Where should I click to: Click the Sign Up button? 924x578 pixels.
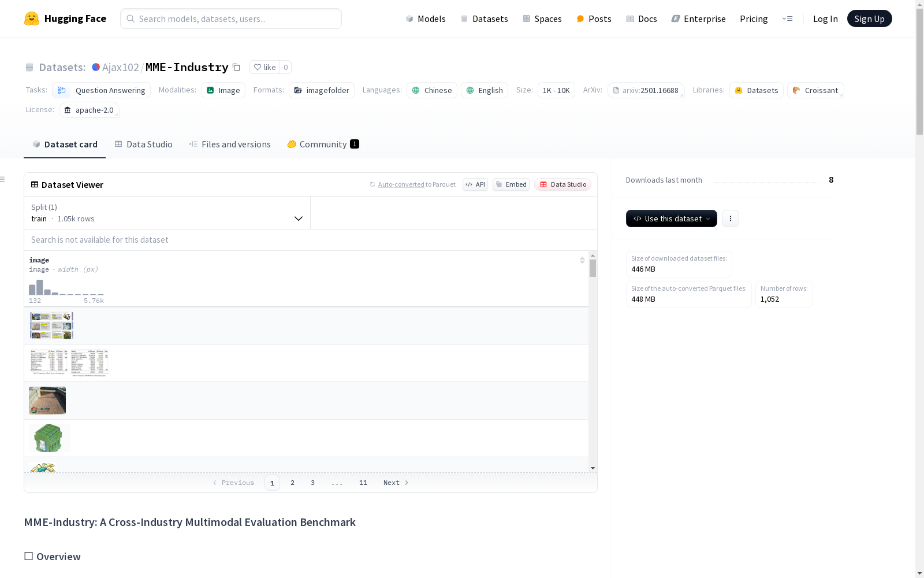tap(869, 18)
